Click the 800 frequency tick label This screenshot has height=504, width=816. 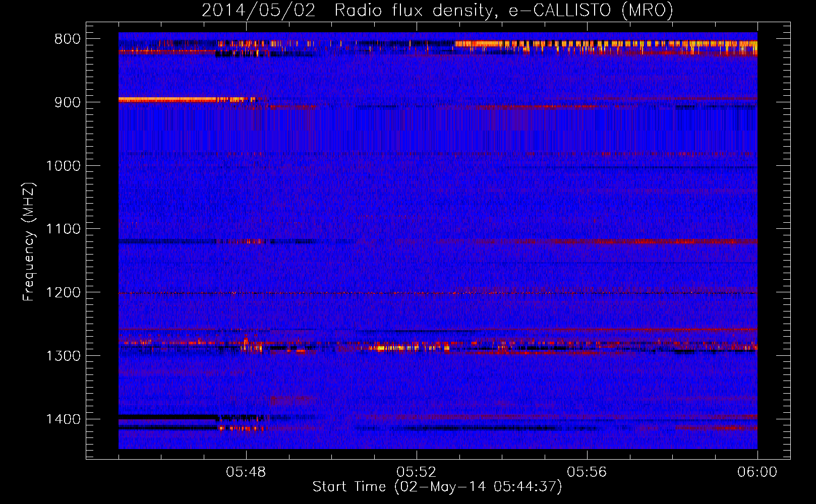point(68,39)
